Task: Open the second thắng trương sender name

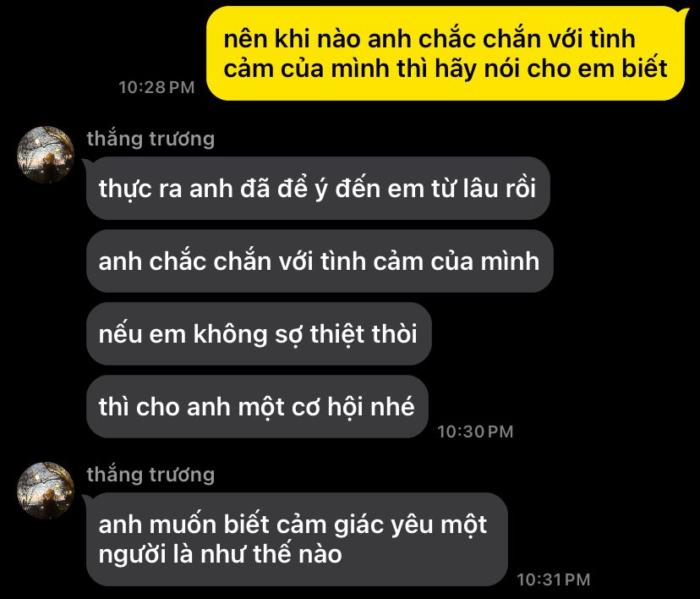Action: click(x=150, y=475)
